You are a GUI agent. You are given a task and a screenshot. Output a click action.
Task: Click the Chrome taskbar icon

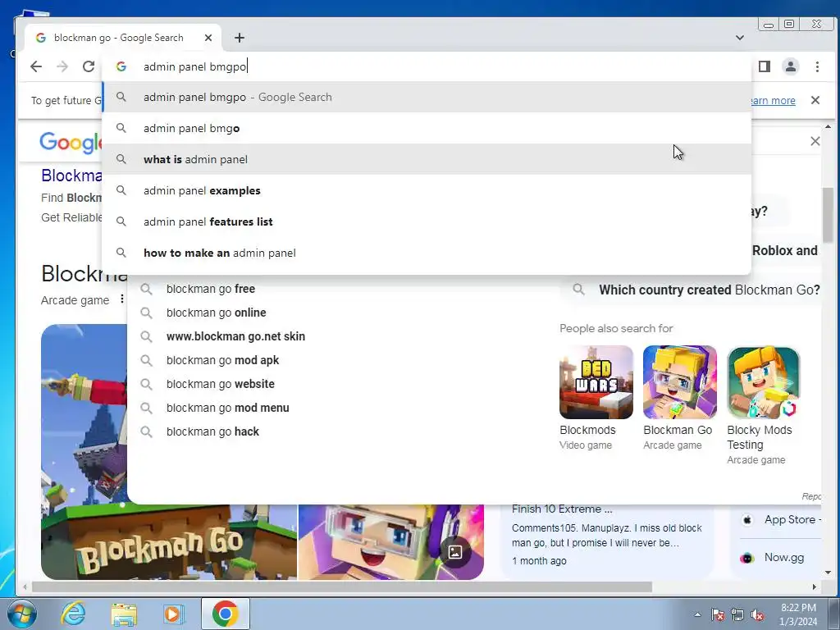click(x=225, y=614)
